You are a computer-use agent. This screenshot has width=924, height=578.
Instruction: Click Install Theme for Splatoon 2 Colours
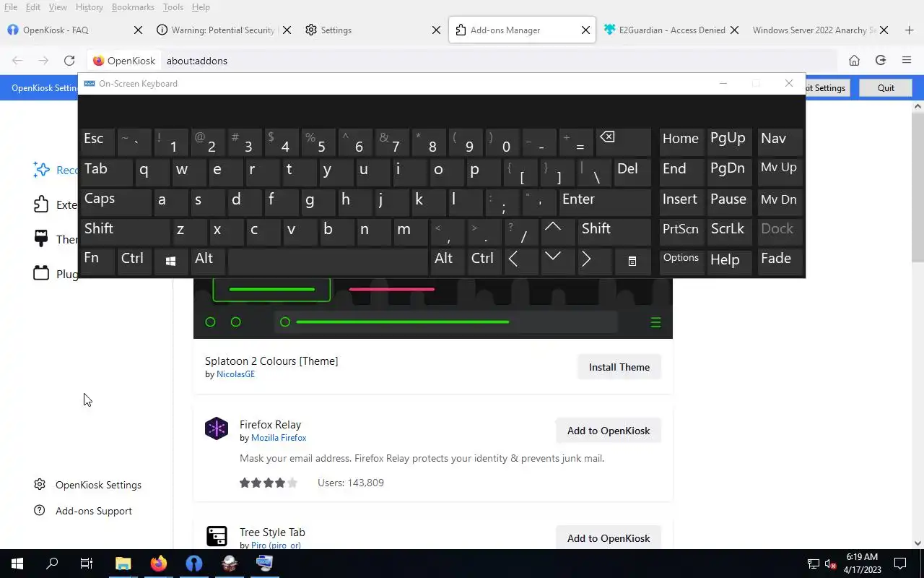tap(619, 367)
